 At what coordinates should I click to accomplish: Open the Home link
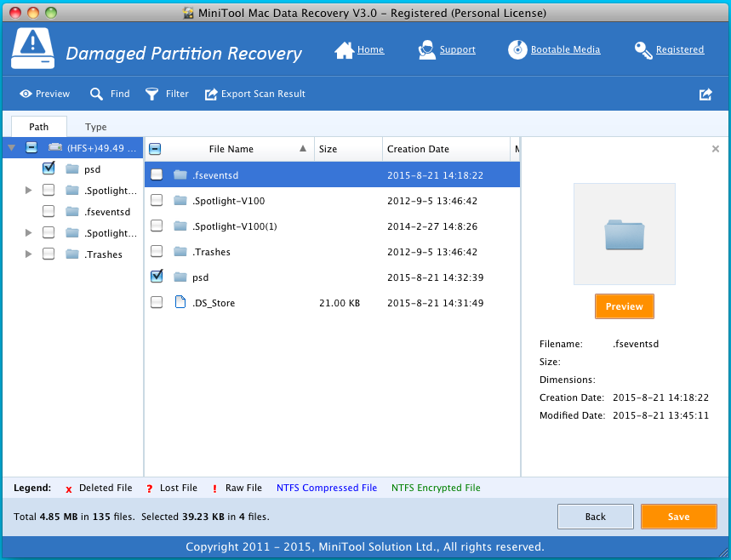pos(371,49)
